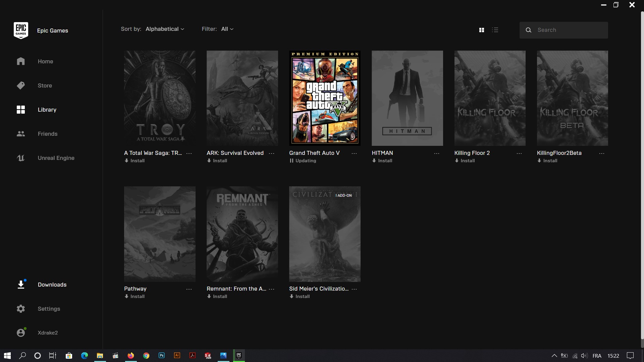
Task: Open the Downloads page
Action: coord(52,285)
